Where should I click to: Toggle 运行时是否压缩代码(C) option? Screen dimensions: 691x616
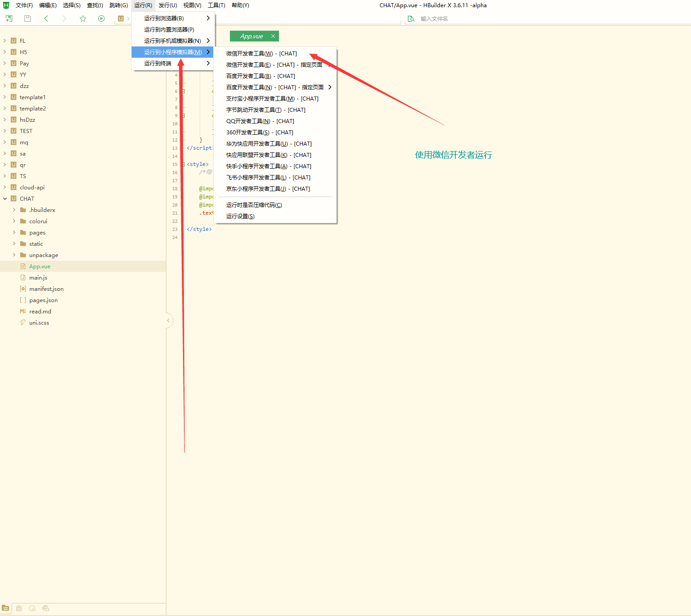254,205
